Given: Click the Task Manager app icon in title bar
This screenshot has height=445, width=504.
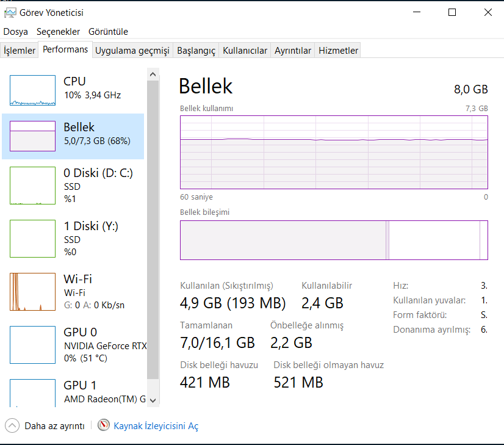Looking at the screenshot, I should [10, 12].
